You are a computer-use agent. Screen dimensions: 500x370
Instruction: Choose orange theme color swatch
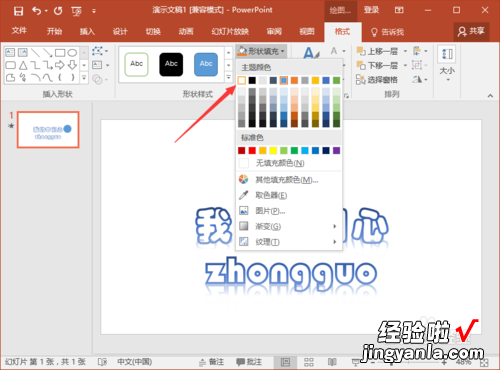[294, 80]
